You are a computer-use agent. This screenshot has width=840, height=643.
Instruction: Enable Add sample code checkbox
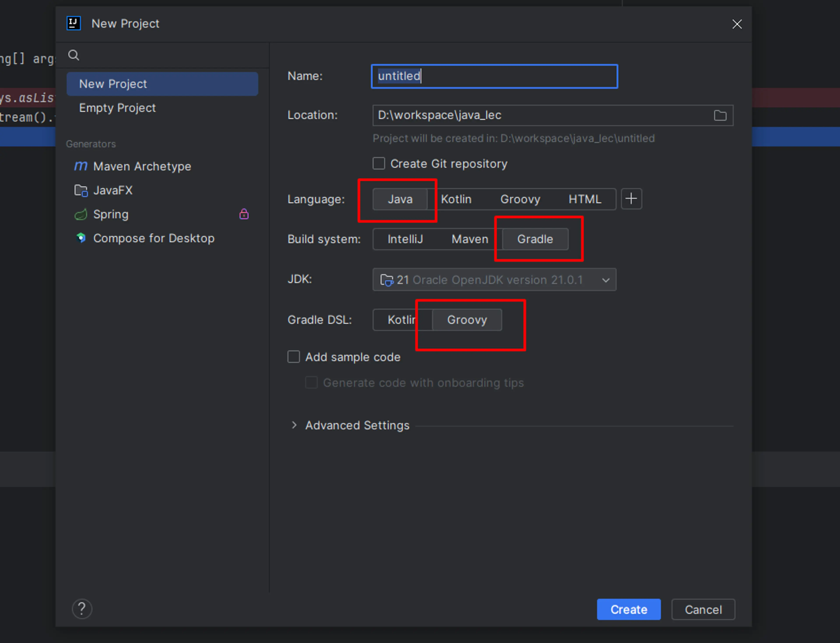[294, 357]
